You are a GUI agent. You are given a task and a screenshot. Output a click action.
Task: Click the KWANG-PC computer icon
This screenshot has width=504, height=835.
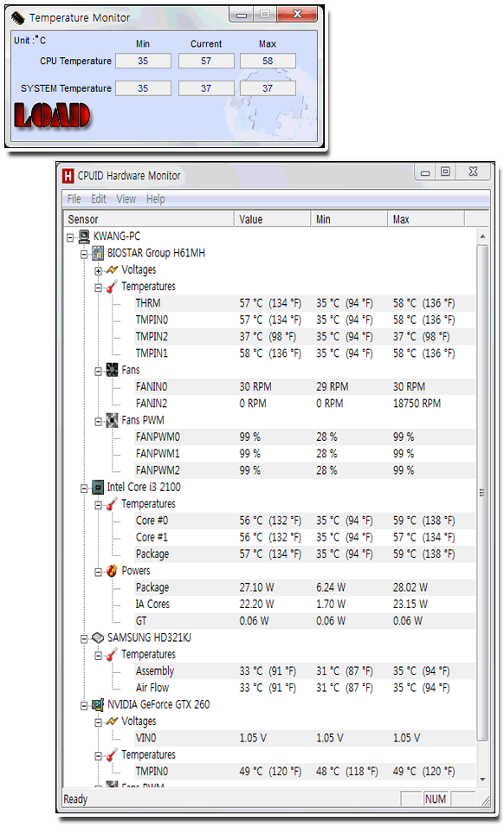pos(84,236)
